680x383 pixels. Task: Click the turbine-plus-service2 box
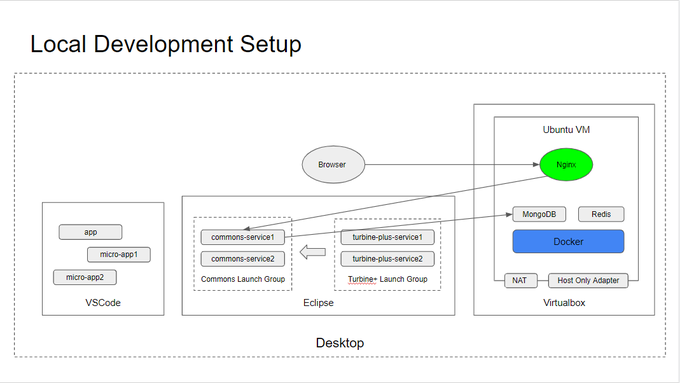click(387, 259)
